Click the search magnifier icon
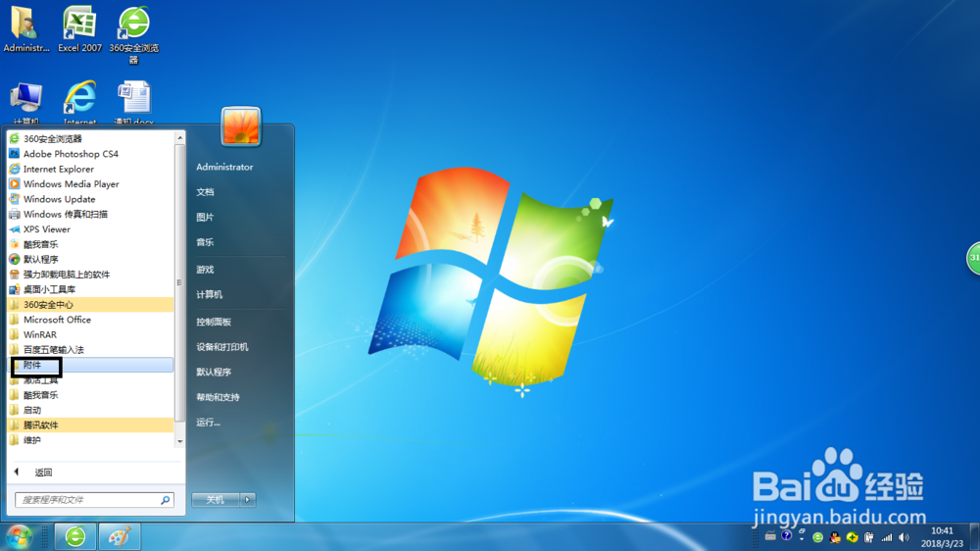This screenshot has height=551, width=980. tap(165, 500)
